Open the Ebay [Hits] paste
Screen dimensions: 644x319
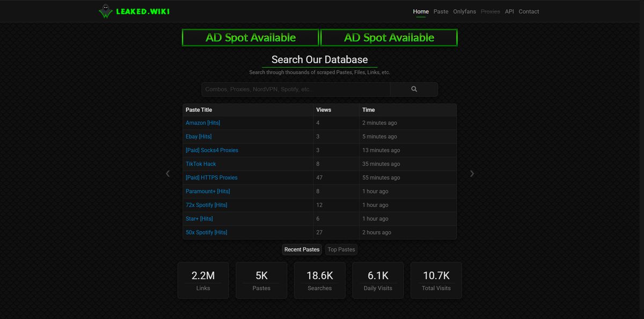point(199,136)
